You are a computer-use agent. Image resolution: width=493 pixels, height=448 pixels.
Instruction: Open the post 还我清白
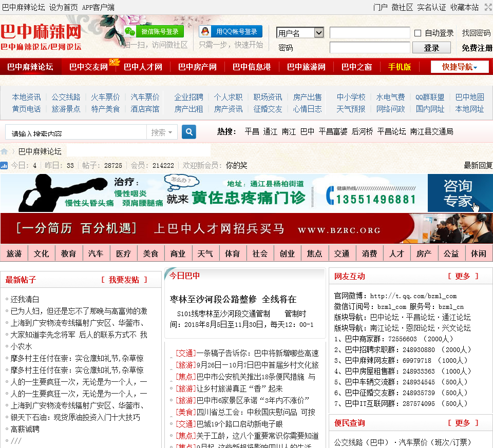(25, 299)
